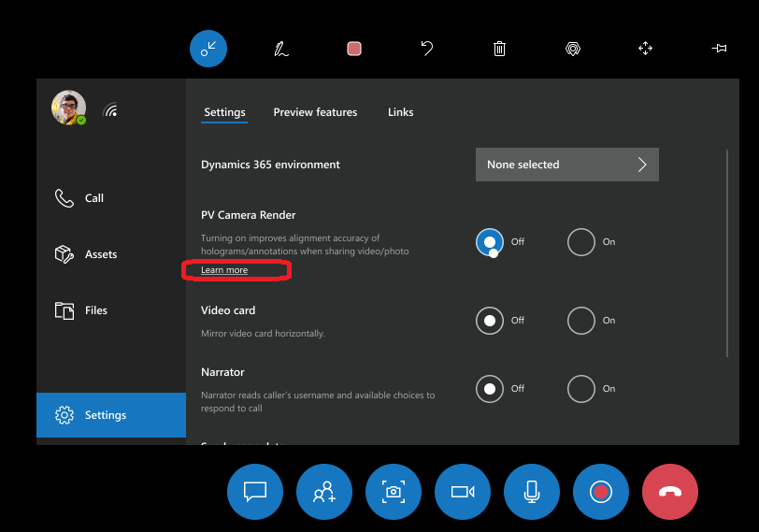Open the PV Camera Render Learn more link
The image size is (759, 532).
point(224,269)
